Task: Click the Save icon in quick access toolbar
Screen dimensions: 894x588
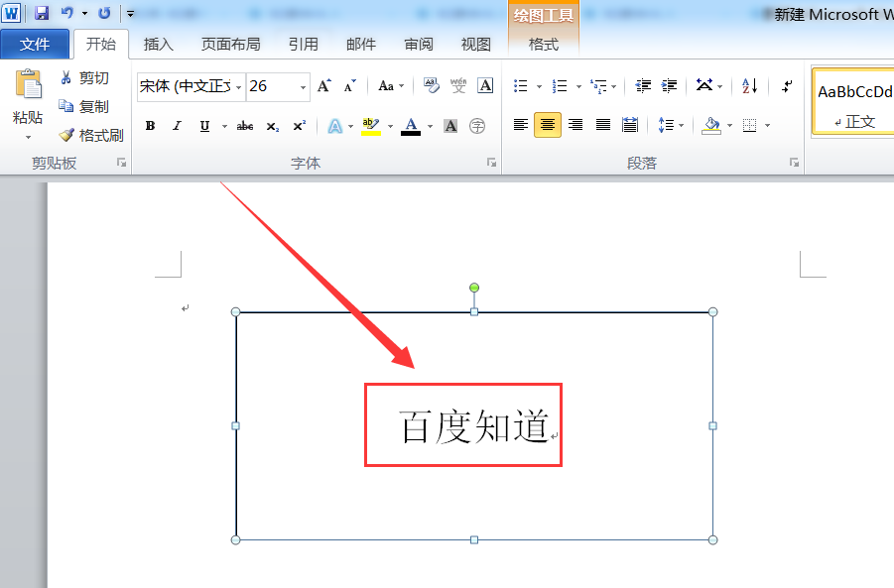Action: tap(42, 13)
